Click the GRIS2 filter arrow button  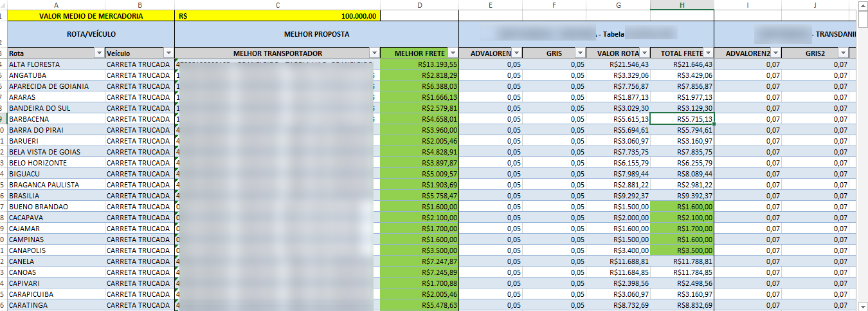pyautogui.click(x=843, y=53)
